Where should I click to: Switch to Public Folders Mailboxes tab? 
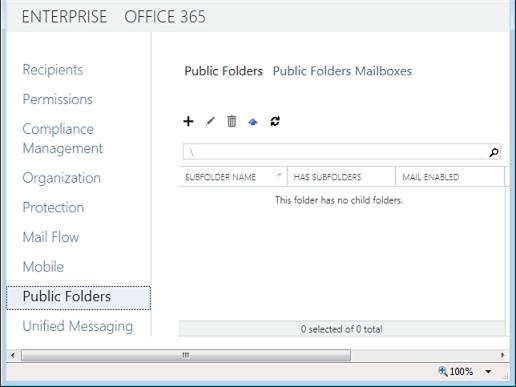(x=342, y=71)
